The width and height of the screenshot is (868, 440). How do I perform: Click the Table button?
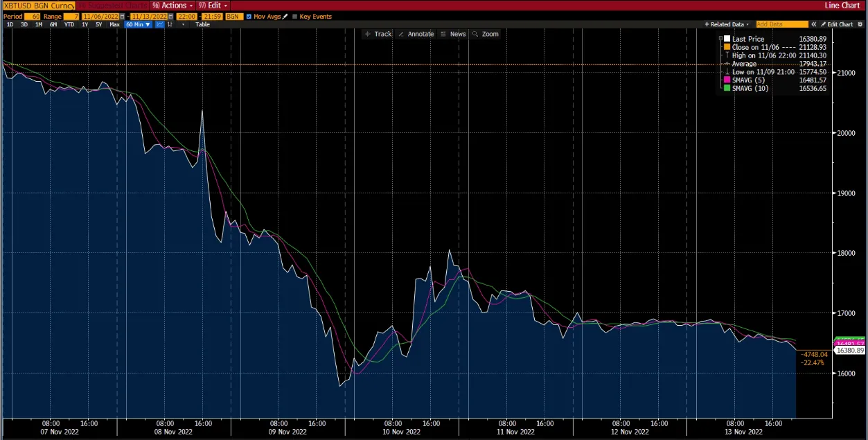point(202,24)
